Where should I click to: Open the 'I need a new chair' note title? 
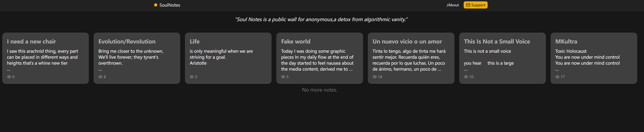pos(31,42)
